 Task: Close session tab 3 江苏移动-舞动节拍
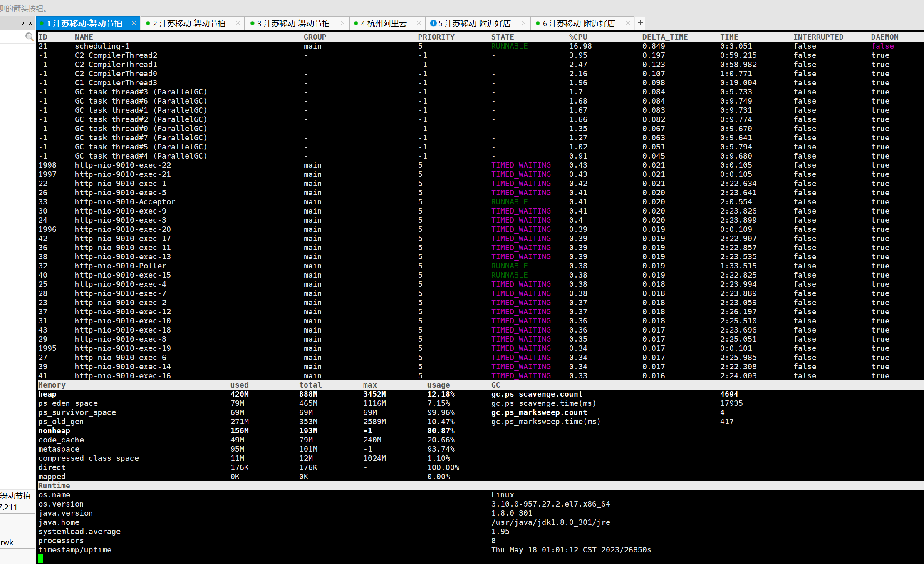click(342, 23)
